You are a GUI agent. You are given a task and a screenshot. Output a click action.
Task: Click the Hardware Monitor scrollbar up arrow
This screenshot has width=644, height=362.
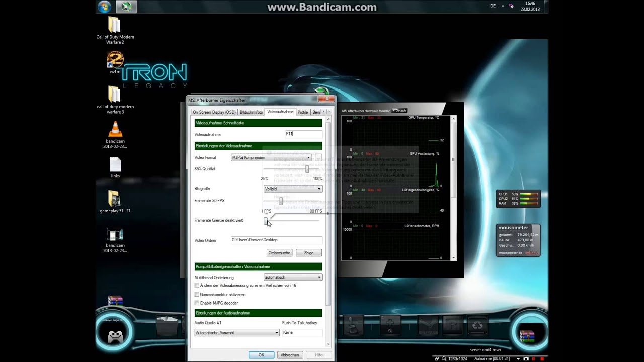pyautogui.click(x=454, y=119)
